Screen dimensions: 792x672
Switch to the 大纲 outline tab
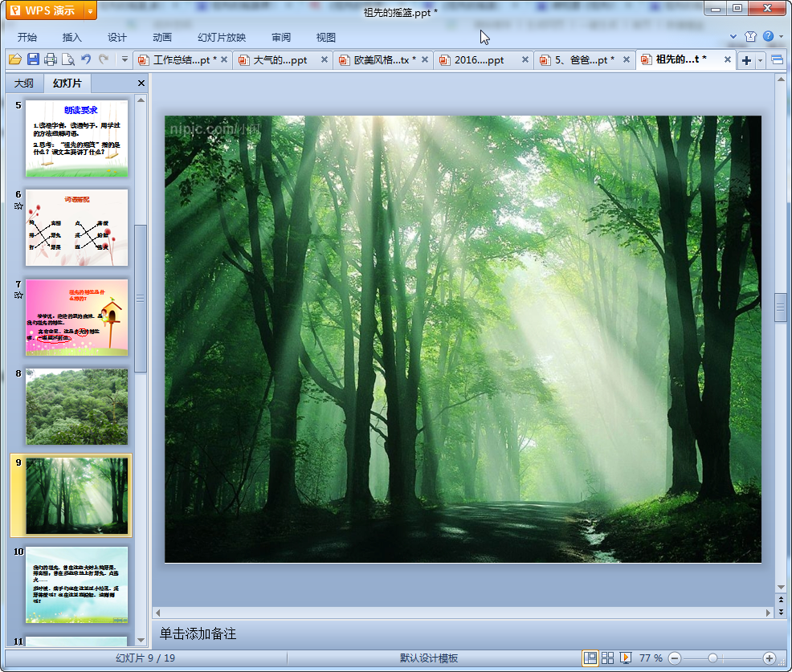coord(24,83)
